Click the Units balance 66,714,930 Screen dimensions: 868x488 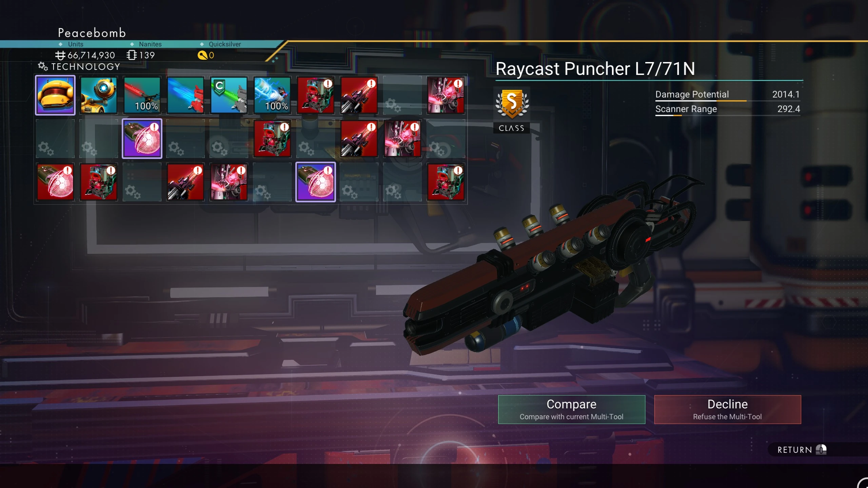pyautogui.click(x=85, y=55)
